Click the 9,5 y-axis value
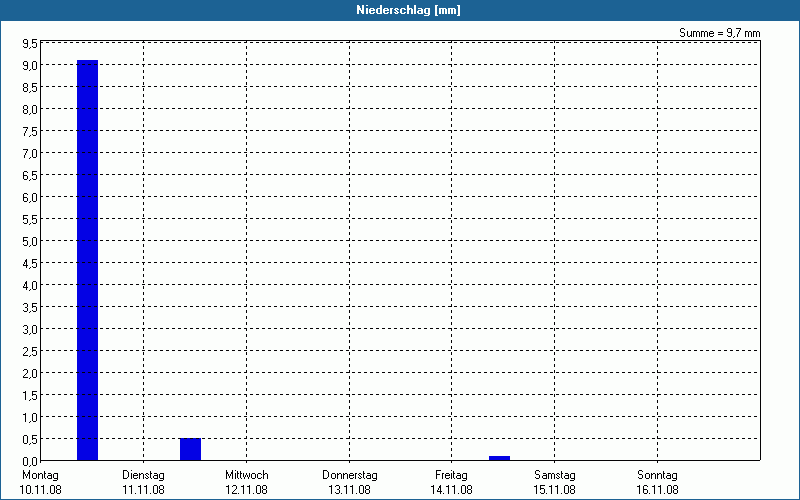800x500 pixels. click(x=30, y=44)
